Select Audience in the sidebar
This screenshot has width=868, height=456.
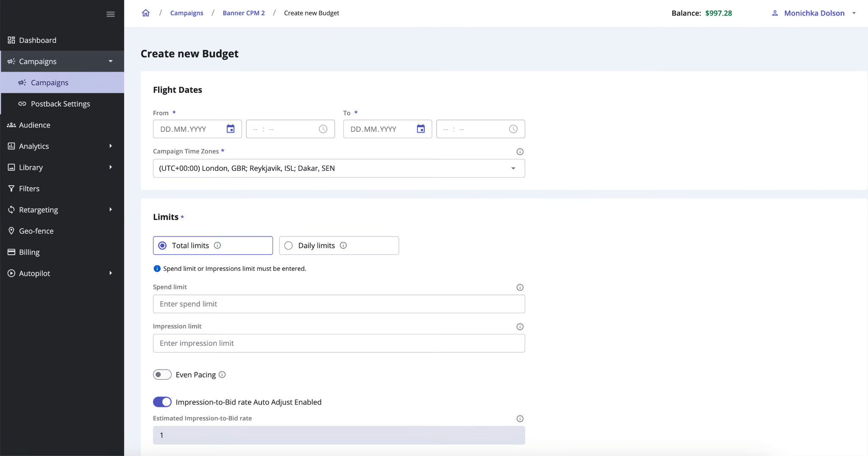coord(35,125)
